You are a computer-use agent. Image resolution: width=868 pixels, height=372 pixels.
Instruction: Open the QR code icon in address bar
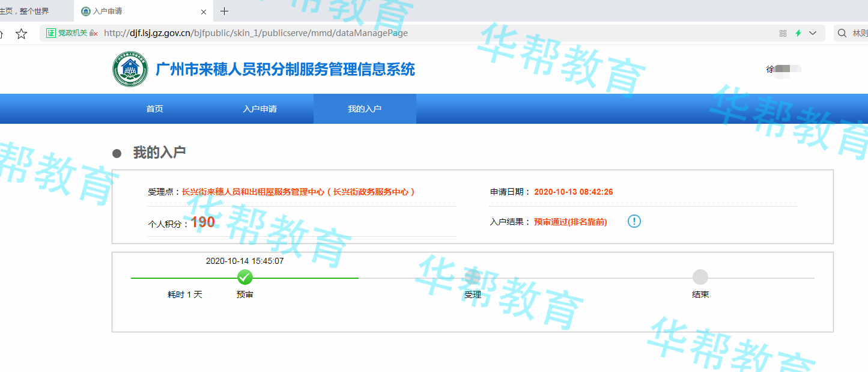coord(783,33)
